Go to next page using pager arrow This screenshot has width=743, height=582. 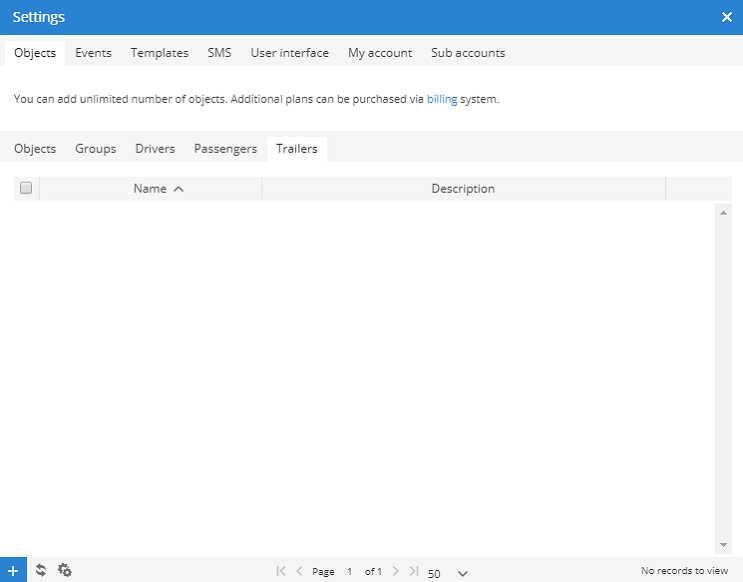(x=396, y=571)
